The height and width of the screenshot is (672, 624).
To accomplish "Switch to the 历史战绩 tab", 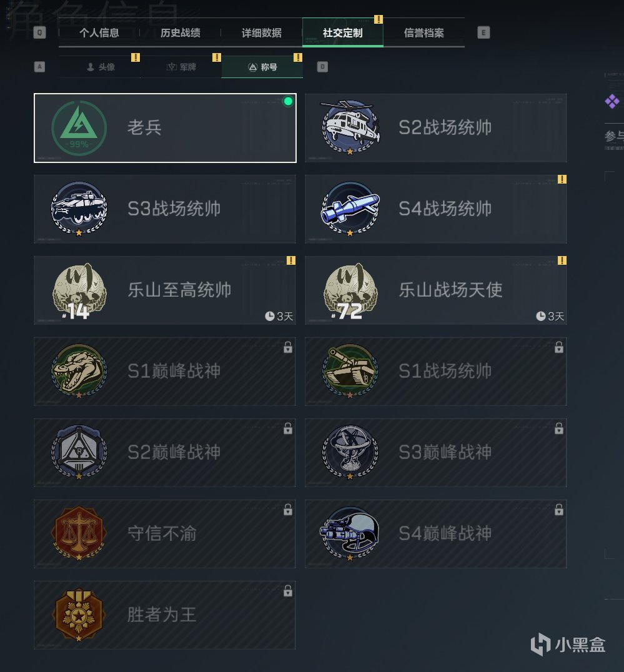I will [180, 32].
